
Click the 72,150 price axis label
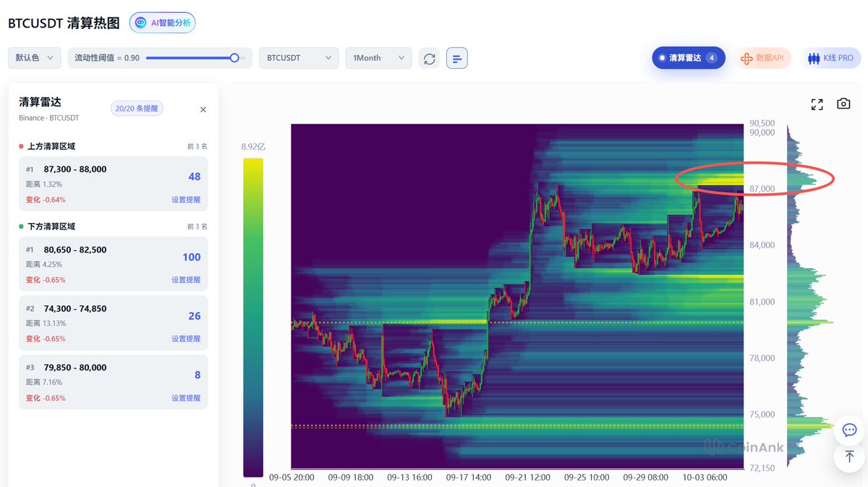click(x=762, y=468)
